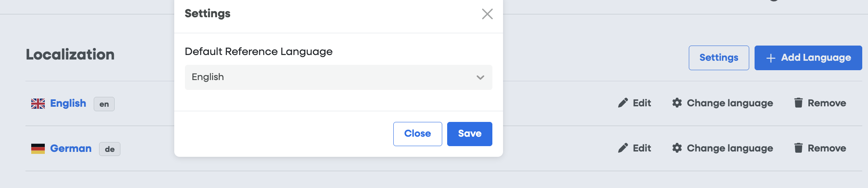Click the pencil Edit icon for German

click(x=623, y=148)
